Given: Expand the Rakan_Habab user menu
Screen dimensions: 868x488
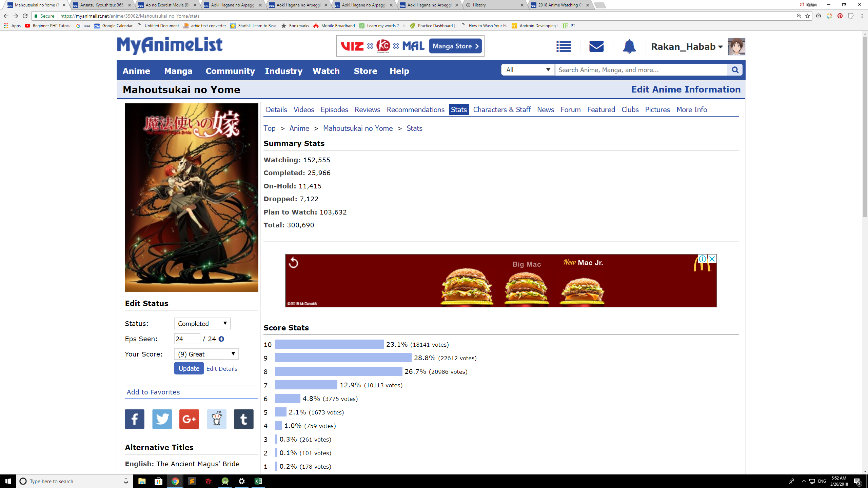Looking at the screenshot, I should [687, 46].
